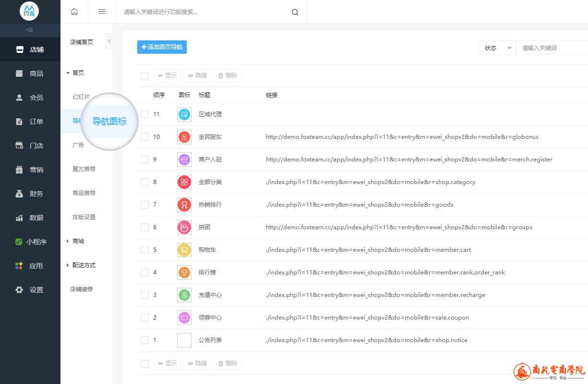Click the shop.category link text
The image size is (588, 384).
click(371, 182)
